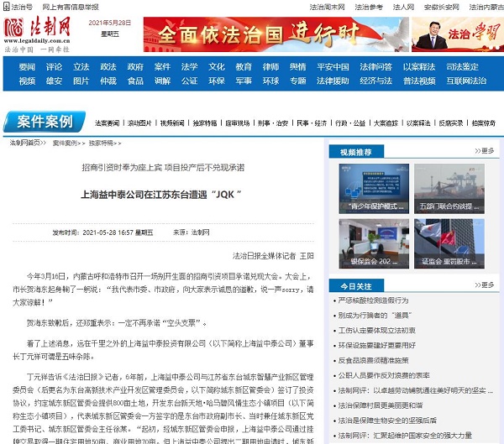The image size is (504, 444).
Task: Select 平安中国 in the navigation bar
Action: point(333,66)
